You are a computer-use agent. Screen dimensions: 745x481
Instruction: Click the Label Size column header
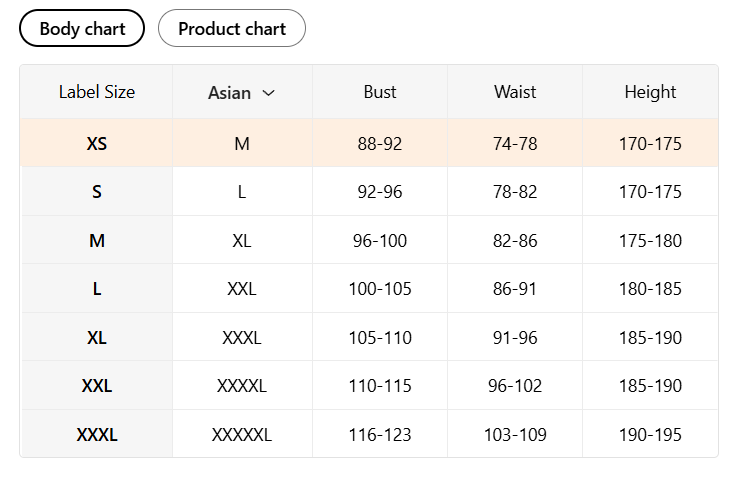coord(97,92)
